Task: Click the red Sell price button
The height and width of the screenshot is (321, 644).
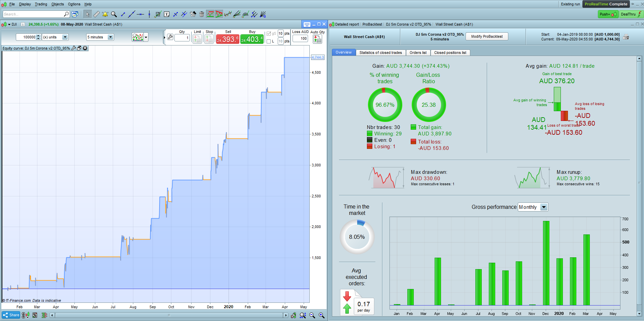Action: 228,39
